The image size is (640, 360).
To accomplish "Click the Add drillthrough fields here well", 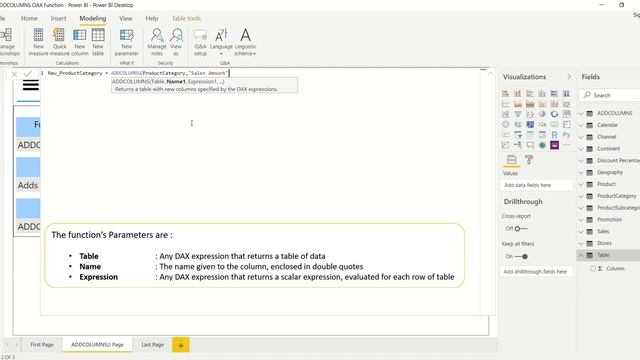I will click(x=536, y=271).
